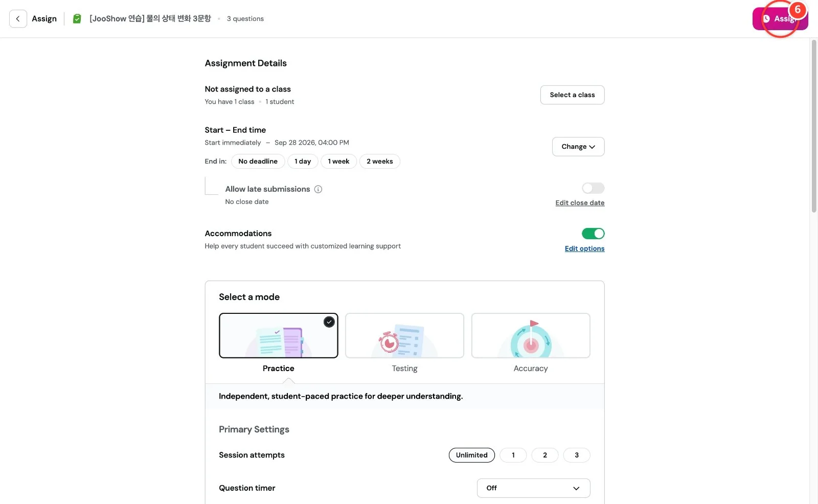Click the green quiz checkmark icon

pos(77,19)
